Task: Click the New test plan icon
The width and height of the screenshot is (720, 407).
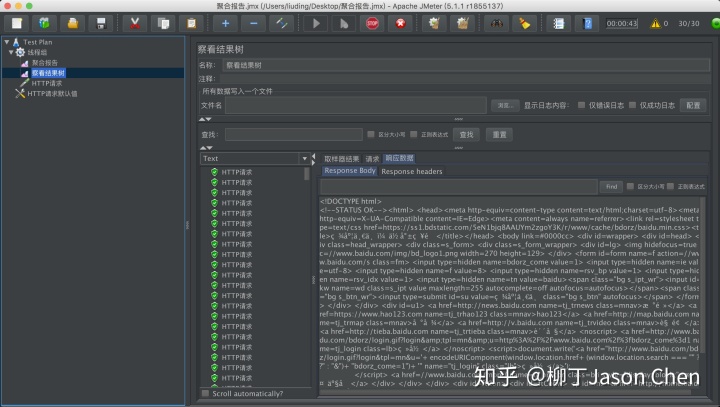Action: (17, 23)
